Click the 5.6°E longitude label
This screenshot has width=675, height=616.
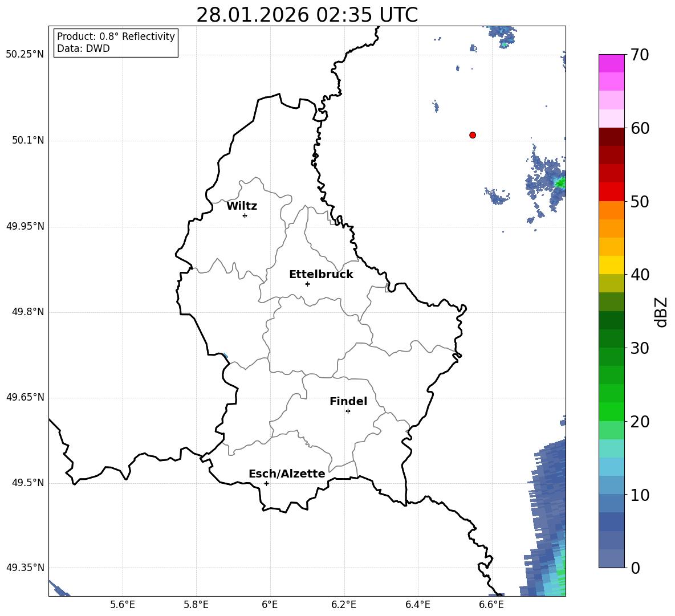coord(122,605)
